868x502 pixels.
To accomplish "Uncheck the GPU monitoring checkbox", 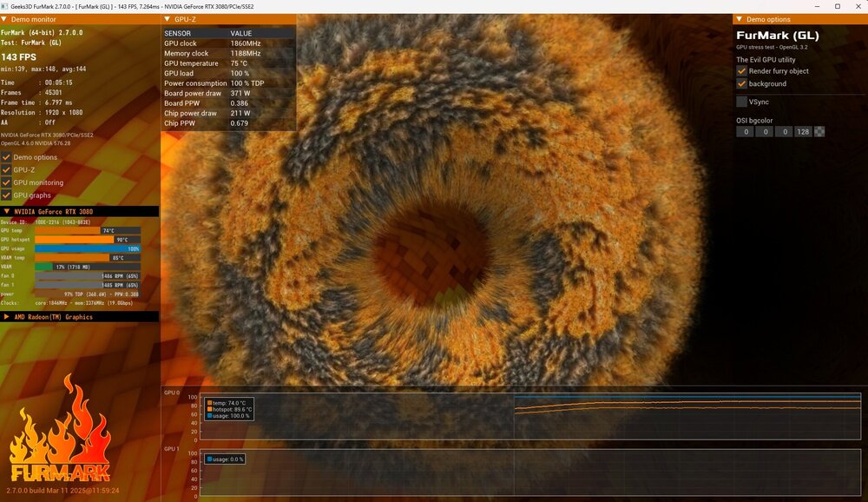I will [6, 183].
